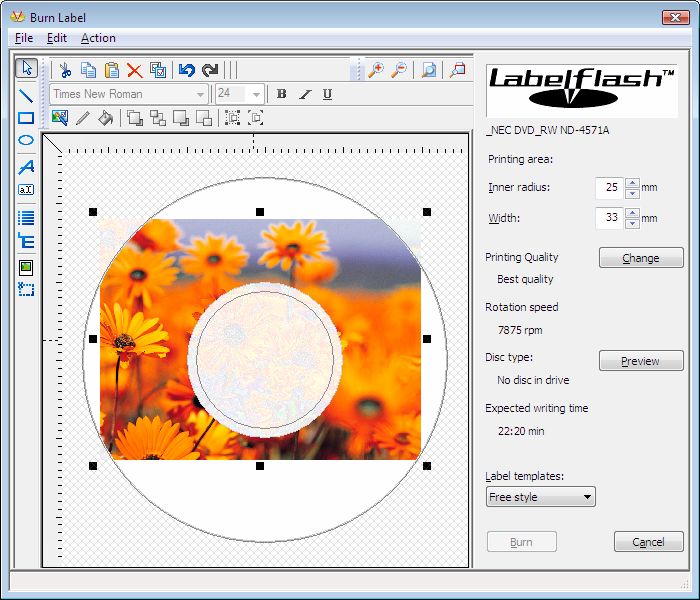Click the bottom-center selection handle of the image
Image resolution: width=700 pixels, height=600 pixels.
(x=260, y=466)
